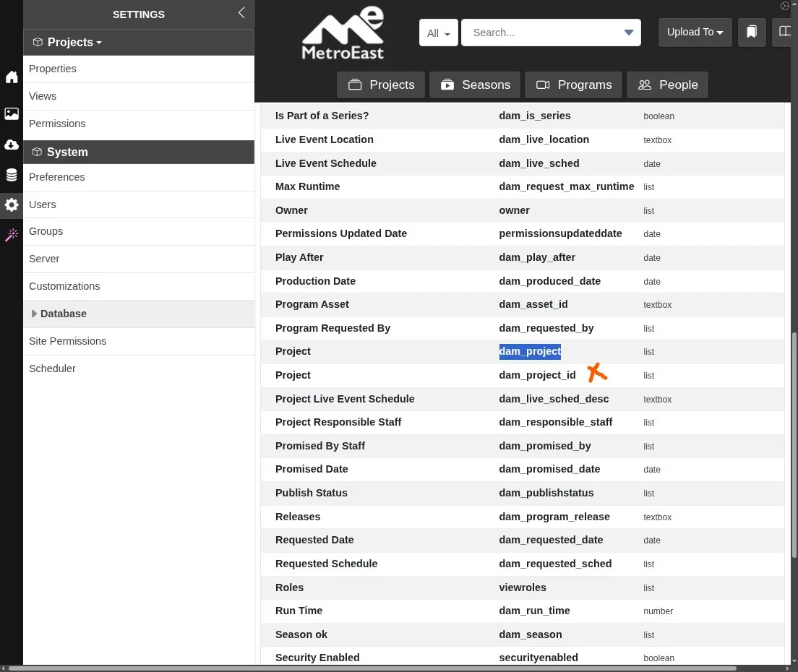
Task: Click the cloud download sidebar icon
Action: (x=12, y=145)
